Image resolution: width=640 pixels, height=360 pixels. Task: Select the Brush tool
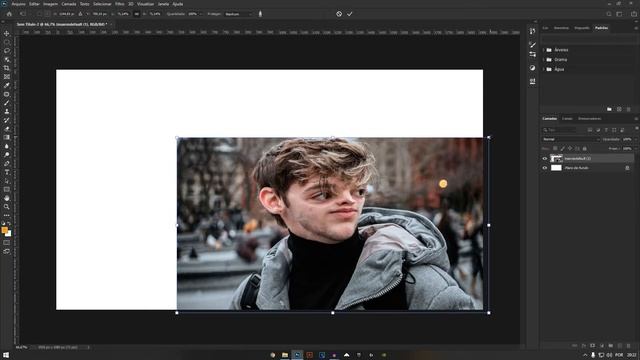pyautogui.click(x=7, y=103)
